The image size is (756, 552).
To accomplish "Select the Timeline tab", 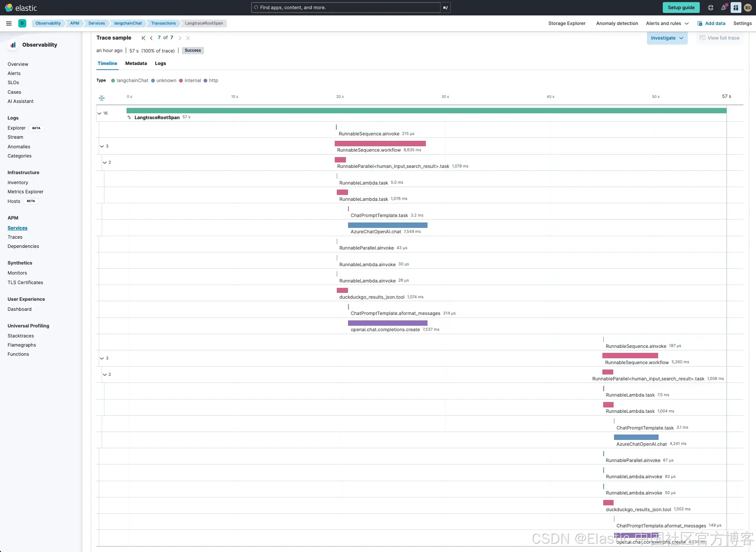I will (x=107, y=63).
